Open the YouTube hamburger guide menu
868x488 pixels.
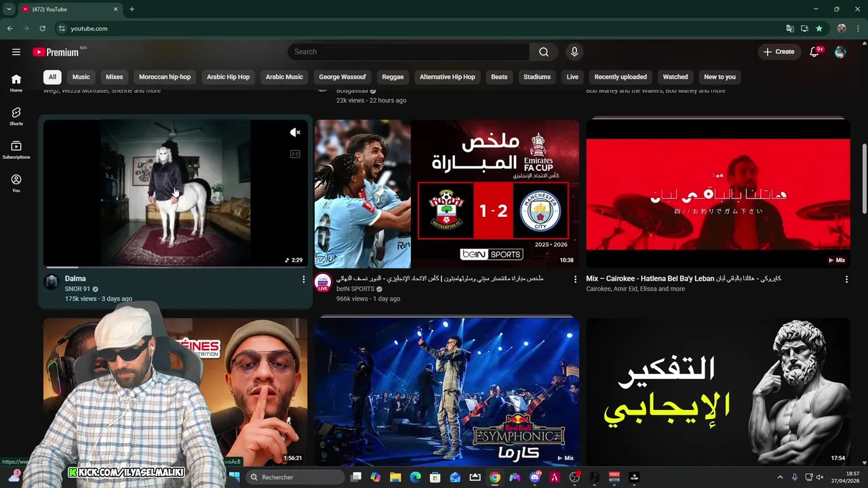tap(16, 52)
